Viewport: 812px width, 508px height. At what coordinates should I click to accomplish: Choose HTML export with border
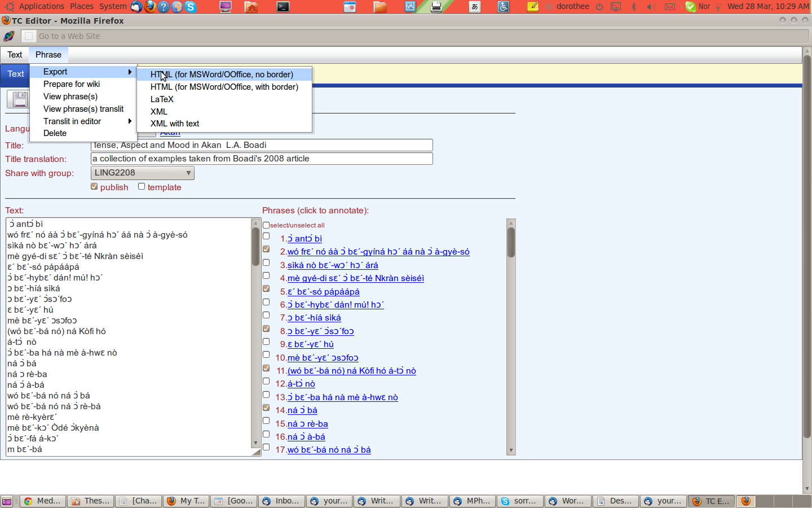click(x=224, y=87)
